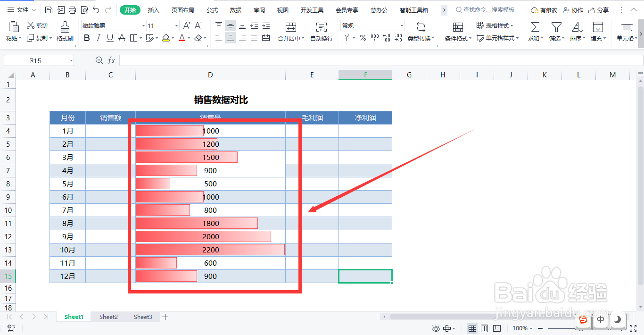Image resolution: width=644 pixels, height=335 pixels.
Task: Expand Conditional Formatting (条件格式) menu
Action: (471, 39)
